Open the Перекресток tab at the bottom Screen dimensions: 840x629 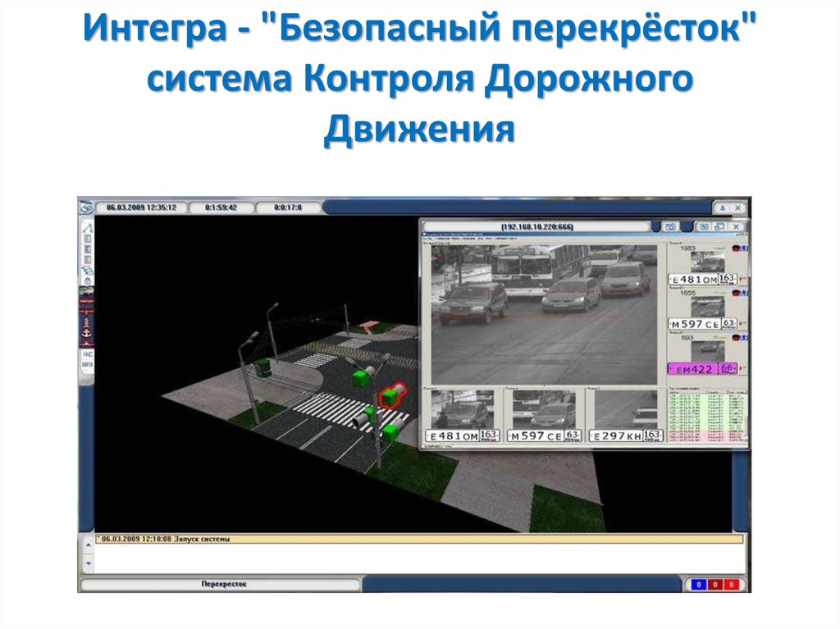[x=221, y=584]
